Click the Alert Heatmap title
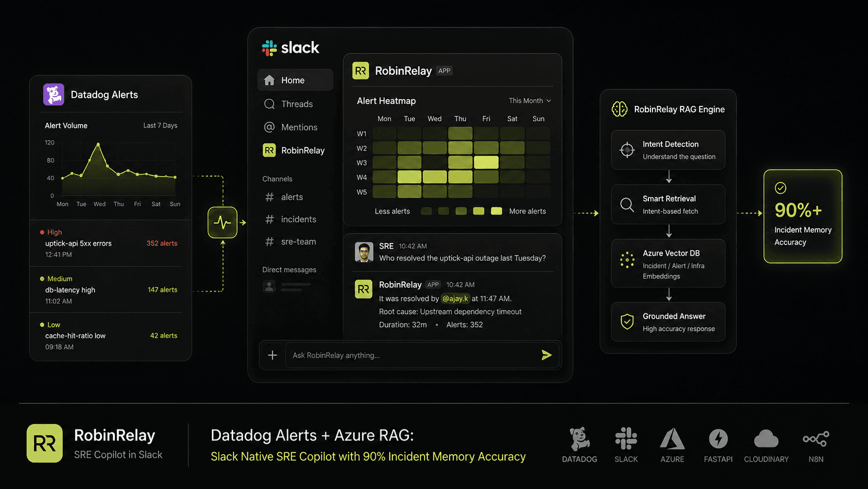The height and width of the screenshot is (489, 868). pos(386,101)
